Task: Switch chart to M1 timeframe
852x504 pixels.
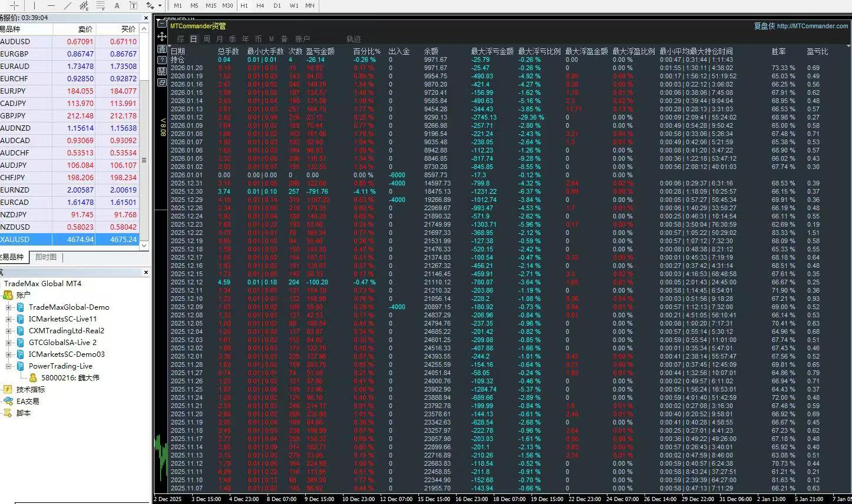Action: click(x=178, y=5)
